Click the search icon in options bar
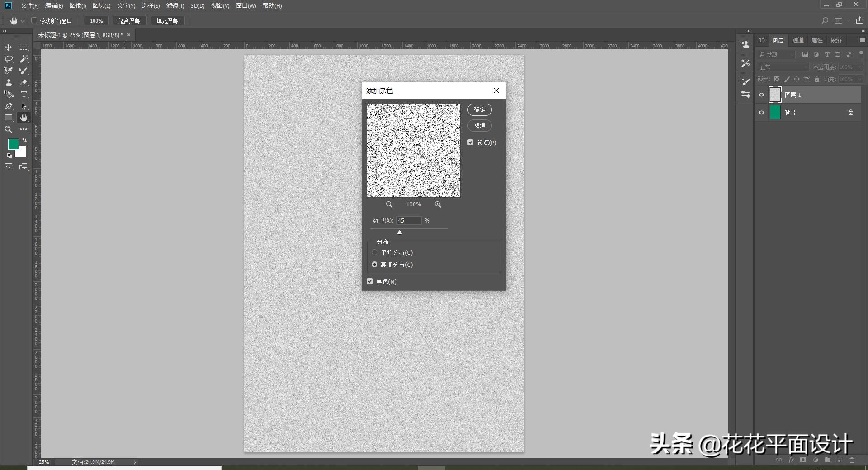Viewport: 868px width, 470px height. [x=825, y=20]
